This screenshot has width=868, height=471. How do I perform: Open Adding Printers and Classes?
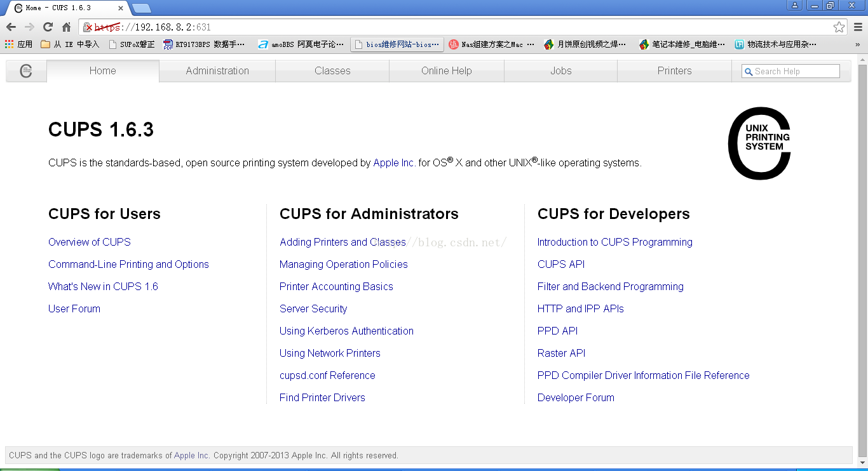point(342,242)
